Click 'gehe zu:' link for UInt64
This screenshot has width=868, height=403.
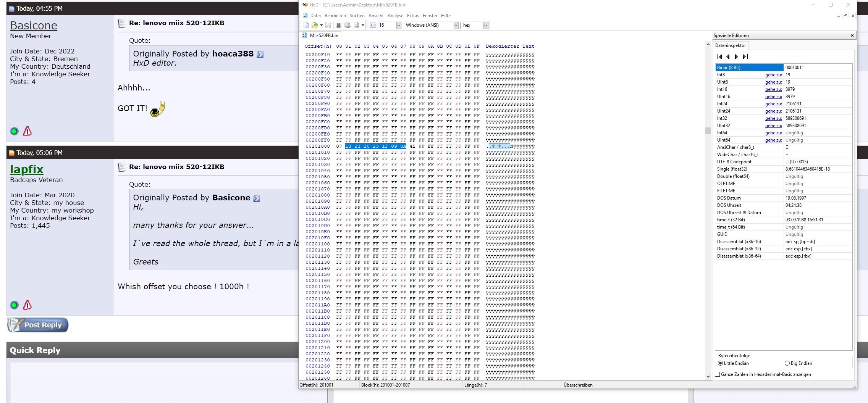click(x=773, y=140)
